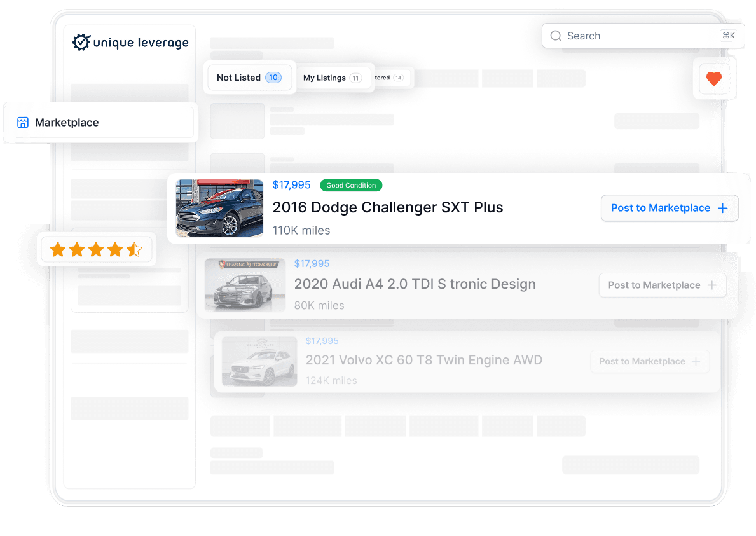This screenshot has height=536, width=756.
Task: Switch to My Listings tab
Action: tap(333, 78)
